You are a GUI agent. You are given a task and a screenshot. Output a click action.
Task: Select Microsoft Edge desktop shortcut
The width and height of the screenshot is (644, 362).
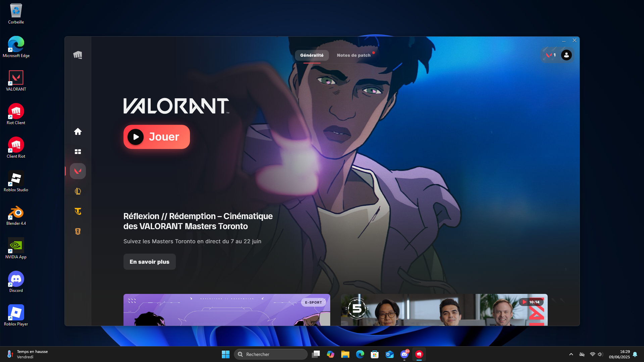pos(16,47)
